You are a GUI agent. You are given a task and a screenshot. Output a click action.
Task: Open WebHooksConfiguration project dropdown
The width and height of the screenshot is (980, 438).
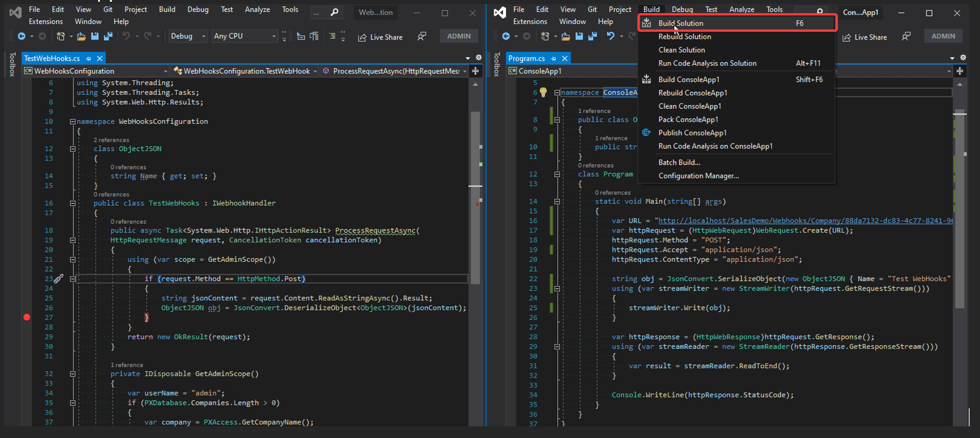(96, 71)
